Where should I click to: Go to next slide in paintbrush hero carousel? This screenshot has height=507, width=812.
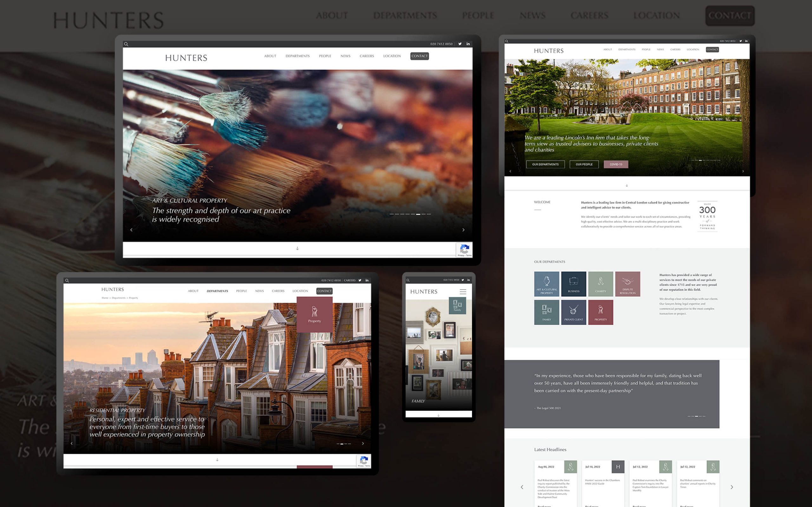click(463, 230)
